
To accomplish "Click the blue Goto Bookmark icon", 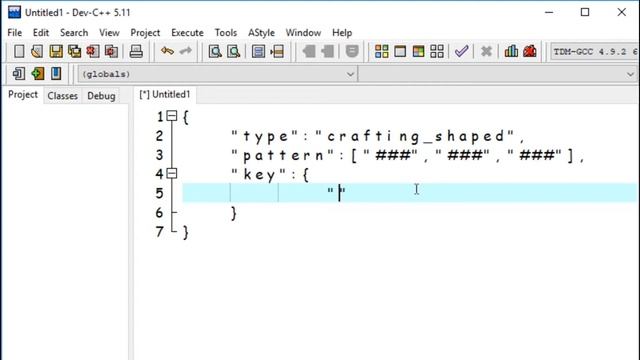I will pyautogui.click(x=56, y=73).
